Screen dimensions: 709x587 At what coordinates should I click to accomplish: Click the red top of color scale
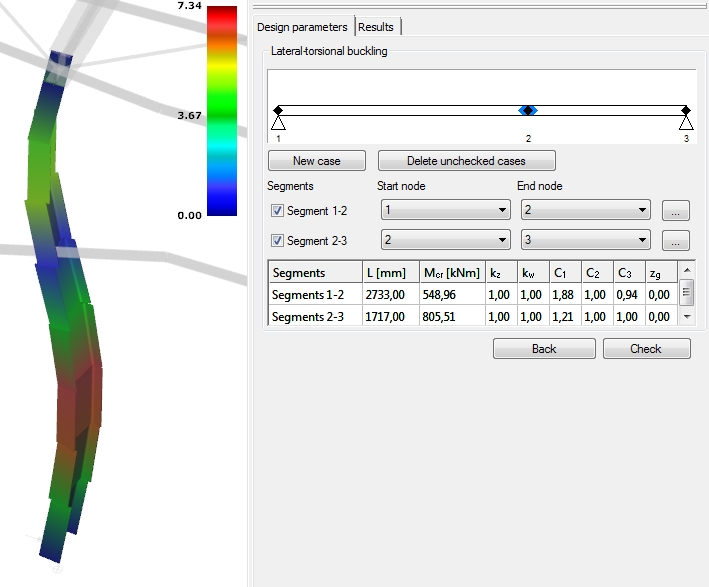point(222,18)
